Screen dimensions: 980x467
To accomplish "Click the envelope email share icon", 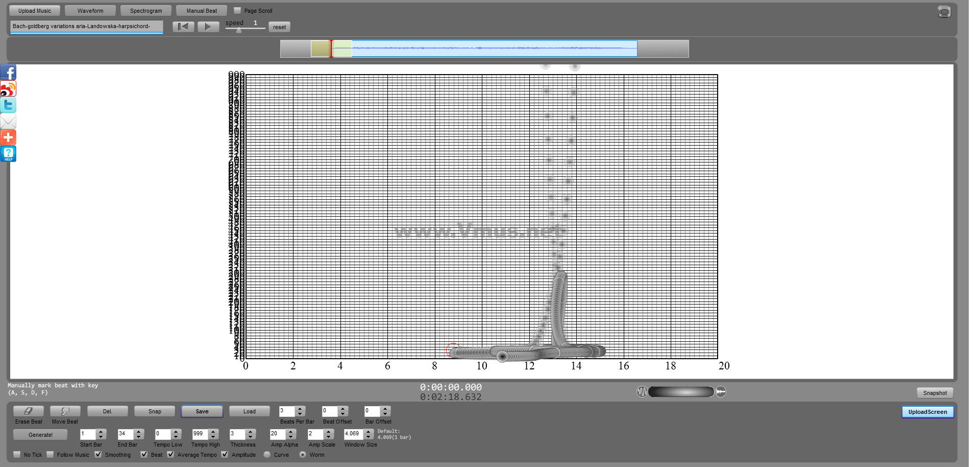I will point(8,122).
